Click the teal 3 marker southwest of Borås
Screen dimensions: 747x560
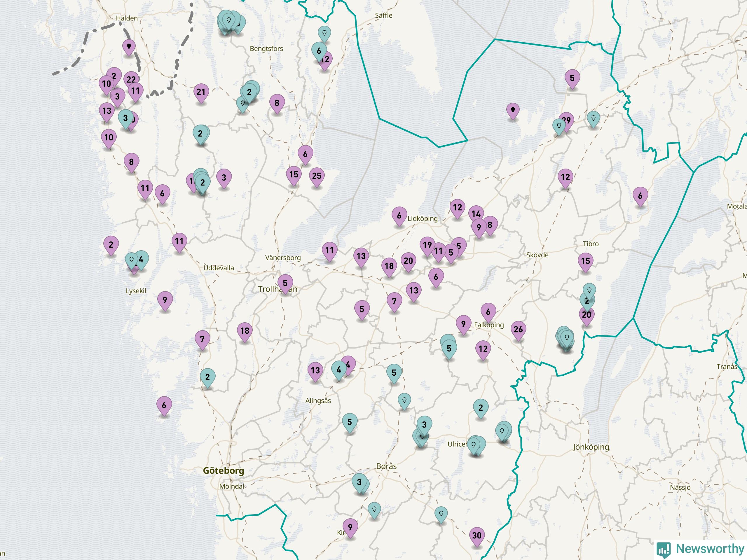(359, 482)
